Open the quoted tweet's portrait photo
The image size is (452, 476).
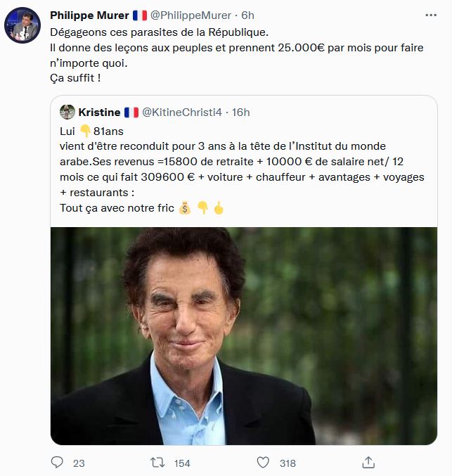click(x=244, y=336)
